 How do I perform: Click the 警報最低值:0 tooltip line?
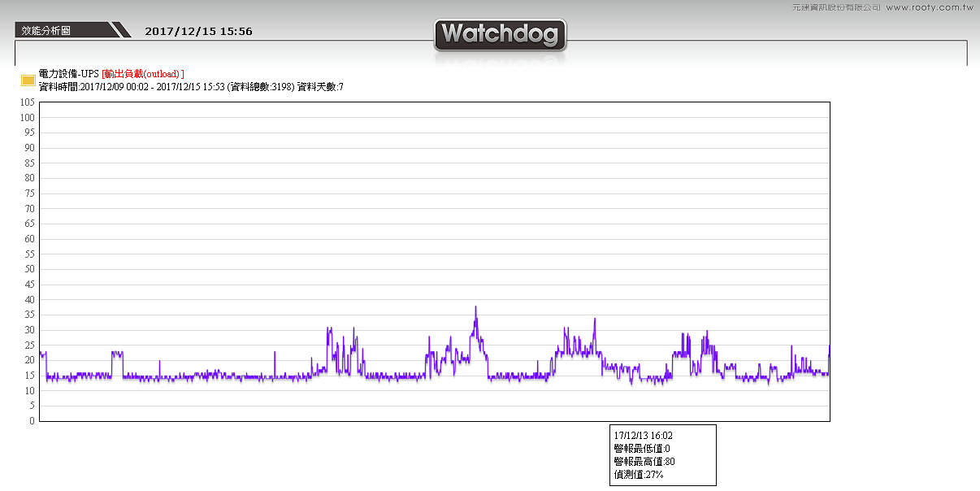(x=641, y=449)
